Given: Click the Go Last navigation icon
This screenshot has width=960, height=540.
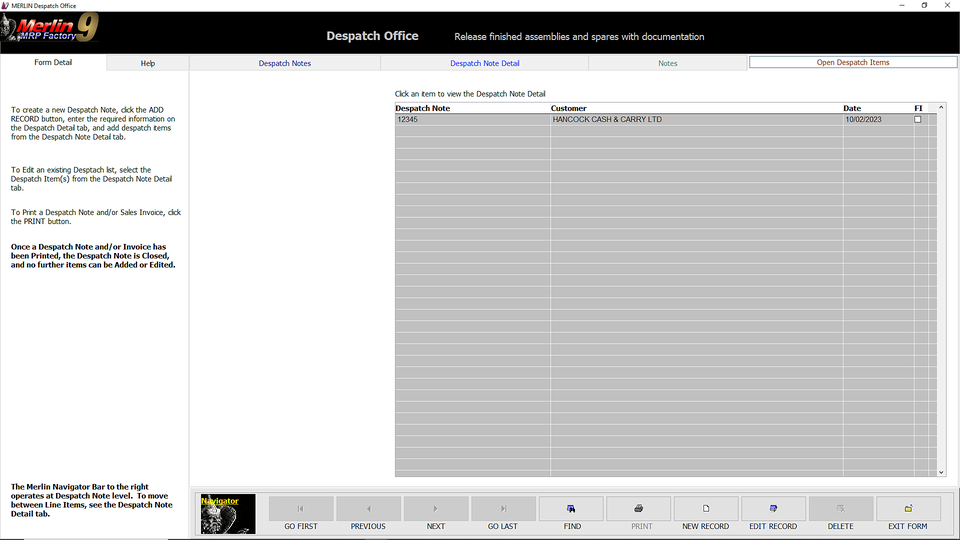Looking at the screenshot, I should 503,509.
